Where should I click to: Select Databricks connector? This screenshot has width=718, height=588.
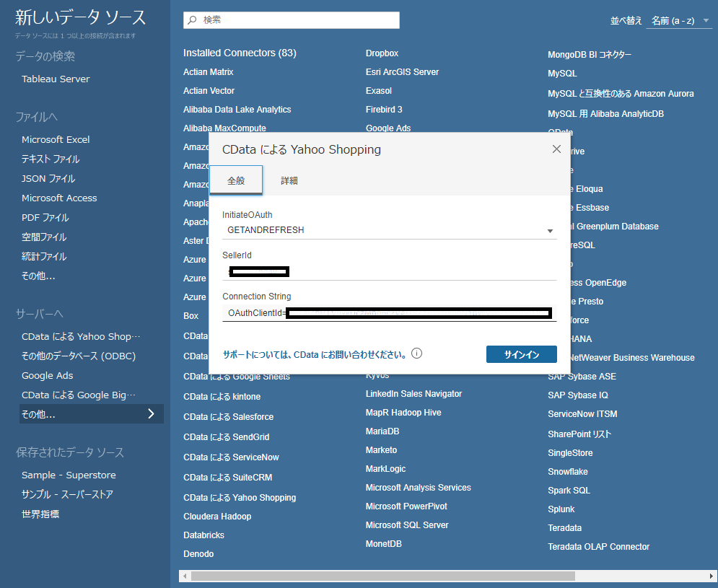point(203,535)
